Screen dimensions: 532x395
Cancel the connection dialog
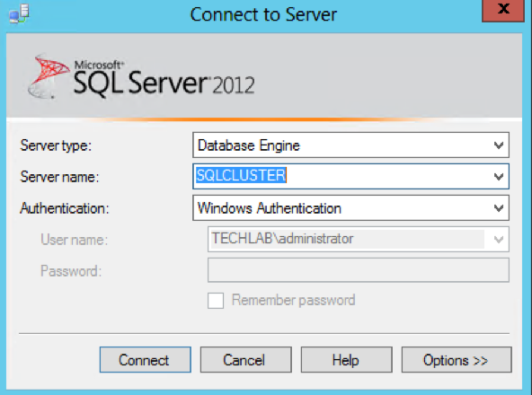245,359
